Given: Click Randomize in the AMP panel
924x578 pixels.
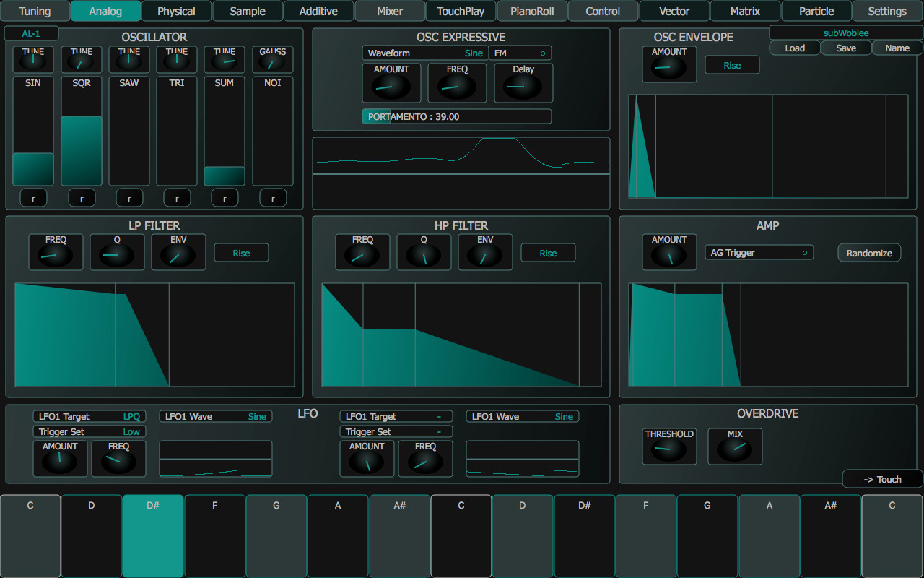Looking at the screenshot, I should click(868, 252).
